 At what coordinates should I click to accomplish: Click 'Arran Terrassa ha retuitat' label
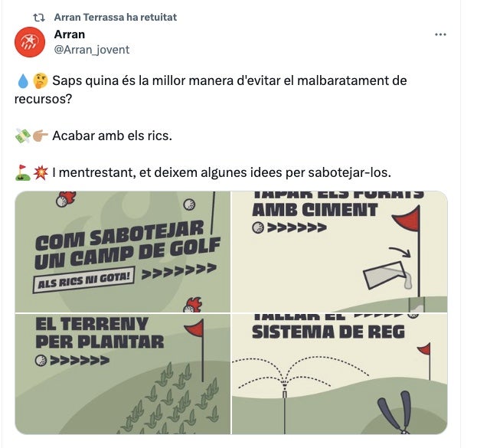point(116,18)
